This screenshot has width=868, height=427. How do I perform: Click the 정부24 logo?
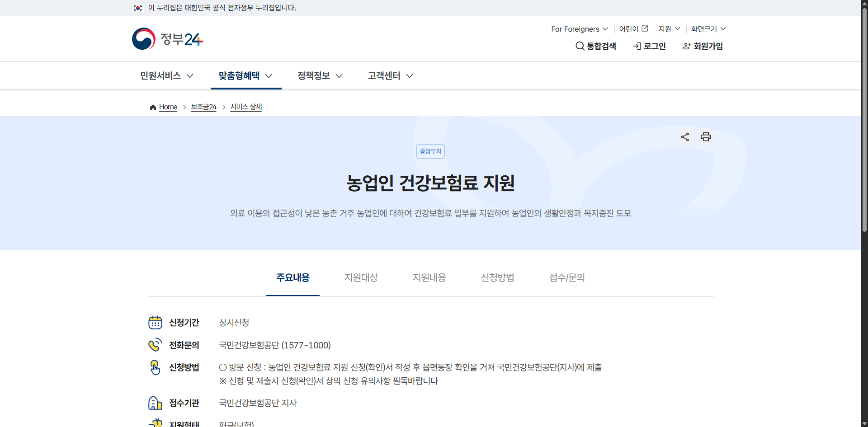coord(167,38)
